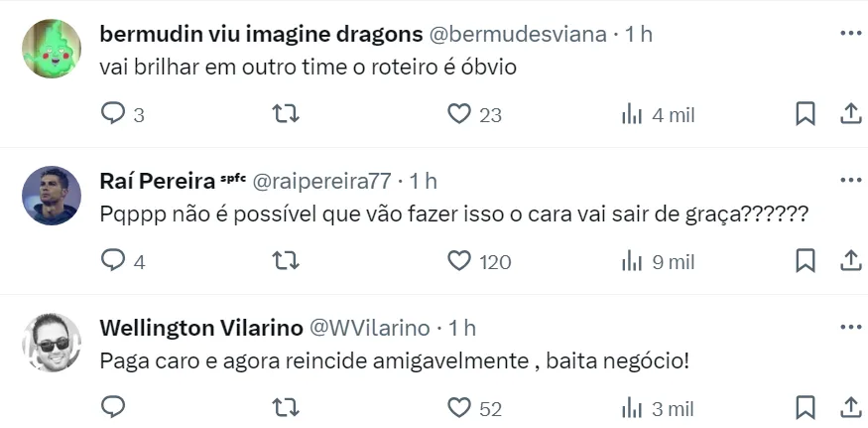Reply to bermudin's tweet

[114, 114]
